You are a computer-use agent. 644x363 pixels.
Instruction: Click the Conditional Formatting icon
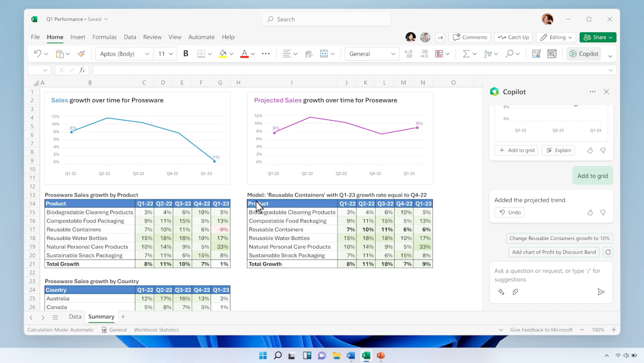pyautogui.click(x=439, y=54)
